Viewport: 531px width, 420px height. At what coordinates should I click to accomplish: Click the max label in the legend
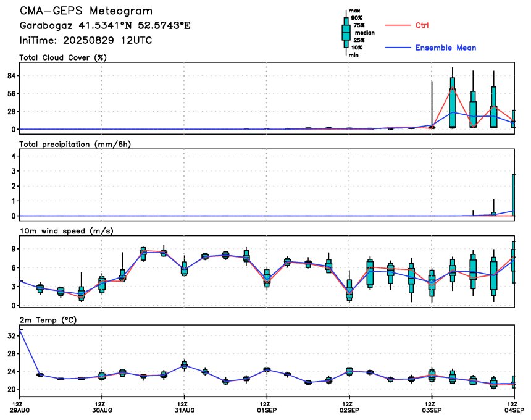click(x=354, y=11)
